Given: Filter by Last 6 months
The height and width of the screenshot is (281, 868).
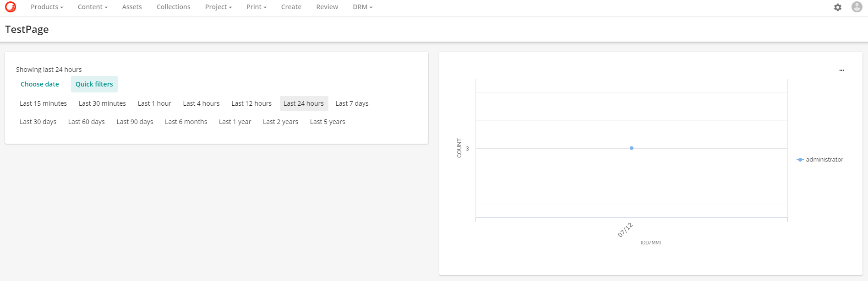Looking at the screenshot, I should 186,122.
